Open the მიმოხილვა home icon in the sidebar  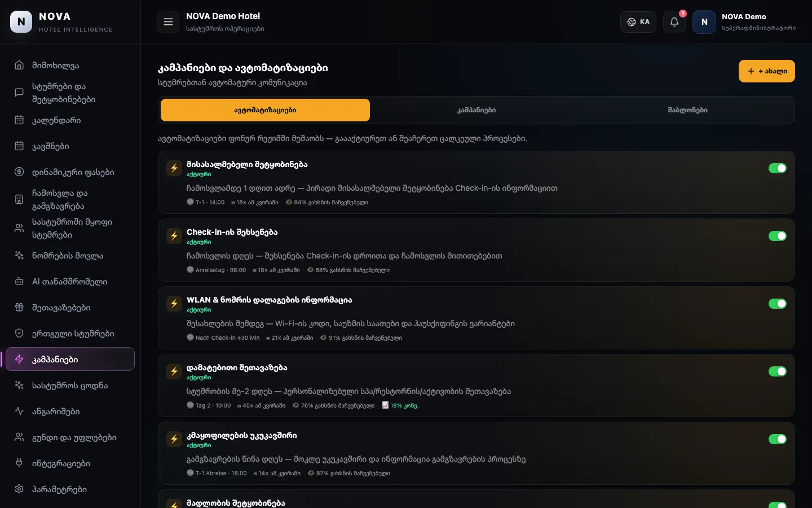pyautogui.click(x=19, y=65)
